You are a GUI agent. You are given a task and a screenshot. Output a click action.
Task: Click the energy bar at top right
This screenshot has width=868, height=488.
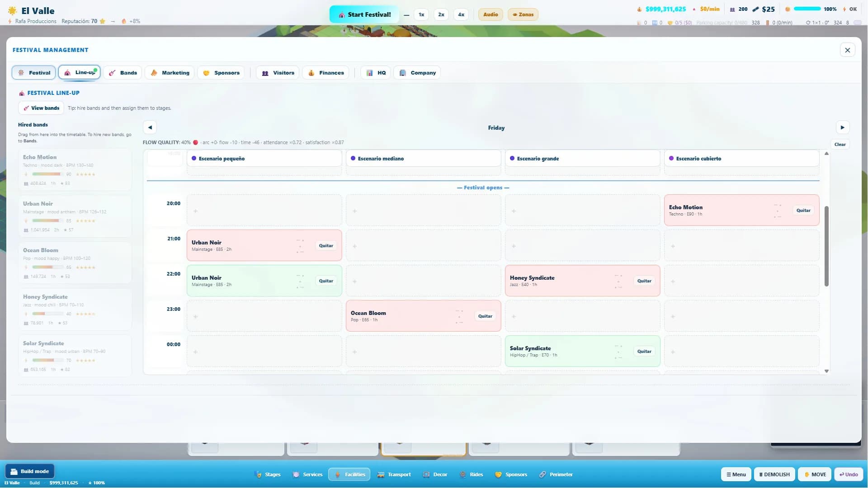coord(807,9)
